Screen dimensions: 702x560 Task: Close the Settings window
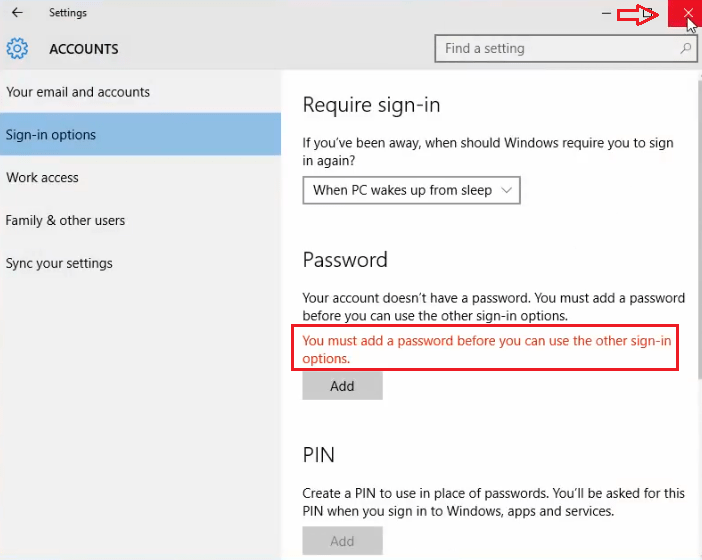[x=685, y=13]
